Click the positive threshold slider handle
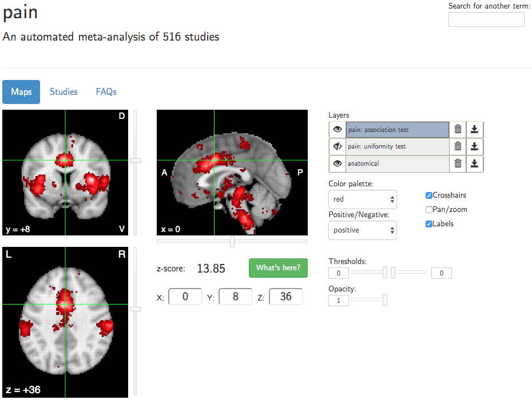532x400 pixels. 393,273
